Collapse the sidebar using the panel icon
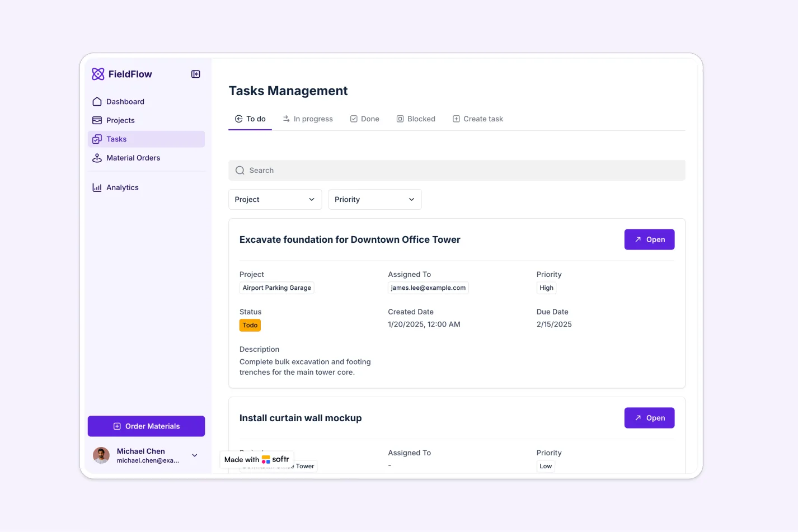The width and height of the screenshot is (798, 532). pyautogui.click(x=196, y=74)
